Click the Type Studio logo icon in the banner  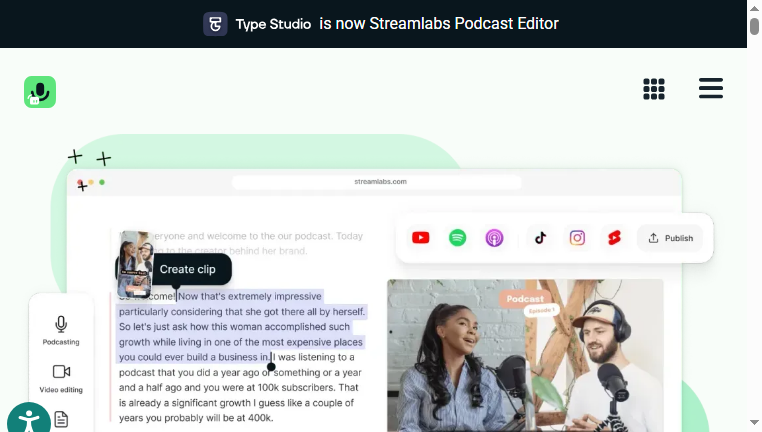[215, 24]
